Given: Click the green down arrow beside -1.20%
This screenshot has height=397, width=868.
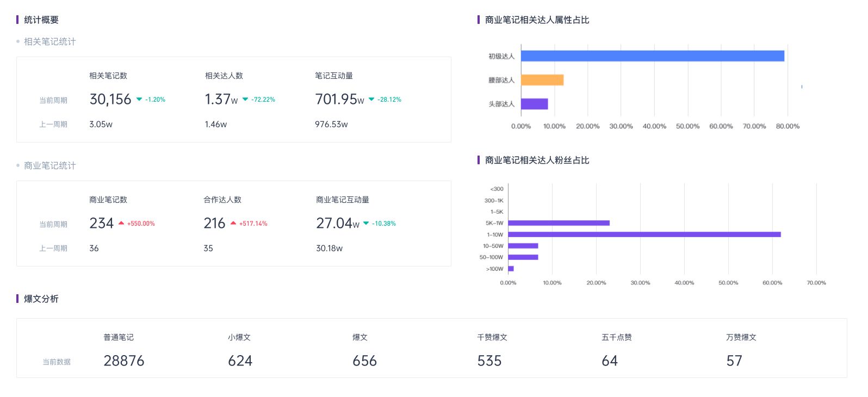Looking at the screenshot, I should pos(139,100).
